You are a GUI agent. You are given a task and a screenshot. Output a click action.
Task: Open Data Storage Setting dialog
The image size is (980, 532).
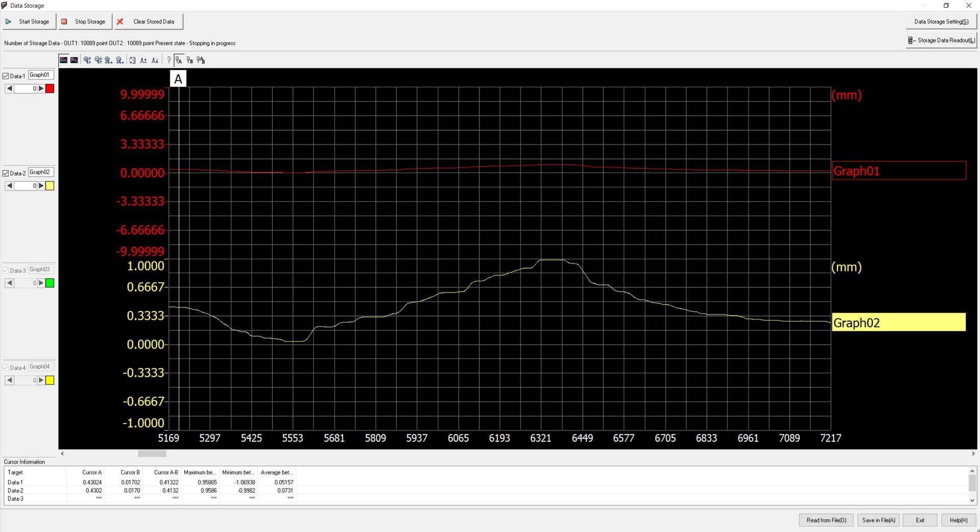[x=941, y=21]
